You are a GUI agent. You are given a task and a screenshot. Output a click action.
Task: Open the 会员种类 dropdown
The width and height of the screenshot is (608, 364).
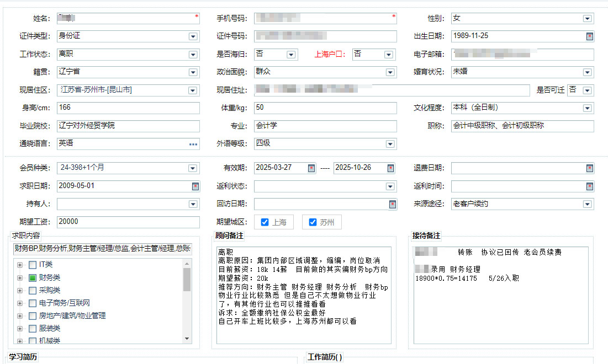coord(192,168)
